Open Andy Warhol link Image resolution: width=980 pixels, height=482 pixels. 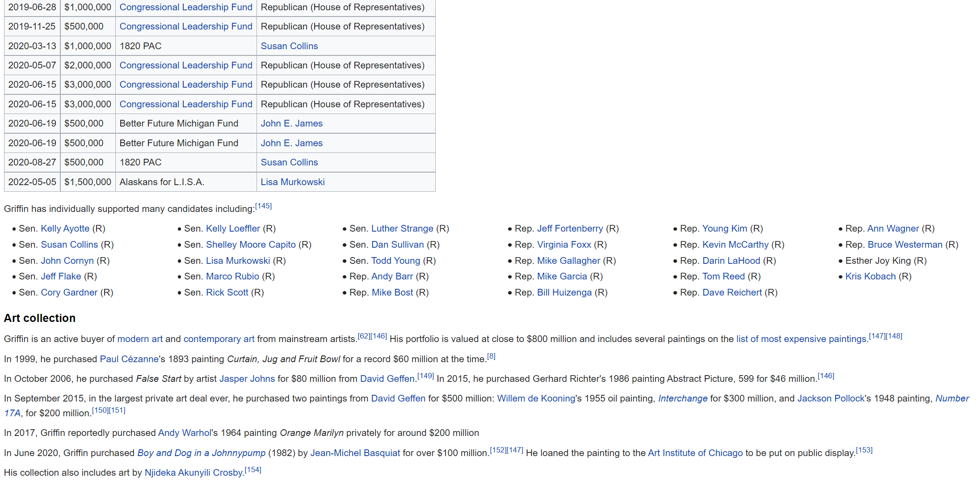point(185,433)
